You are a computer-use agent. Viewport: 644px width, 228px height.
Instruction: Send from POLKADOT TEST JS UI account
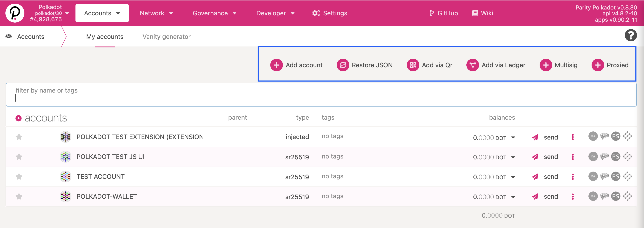point(545,157)
